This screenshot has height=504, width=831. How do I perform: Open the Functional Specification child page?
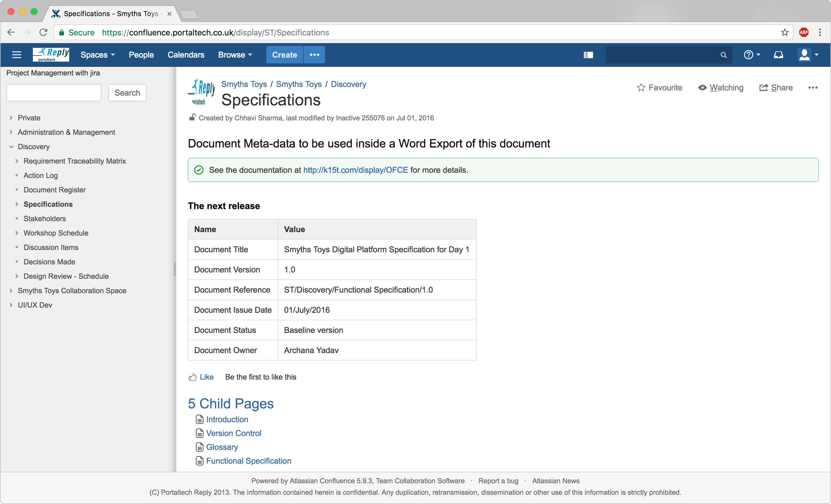(249, 461)
